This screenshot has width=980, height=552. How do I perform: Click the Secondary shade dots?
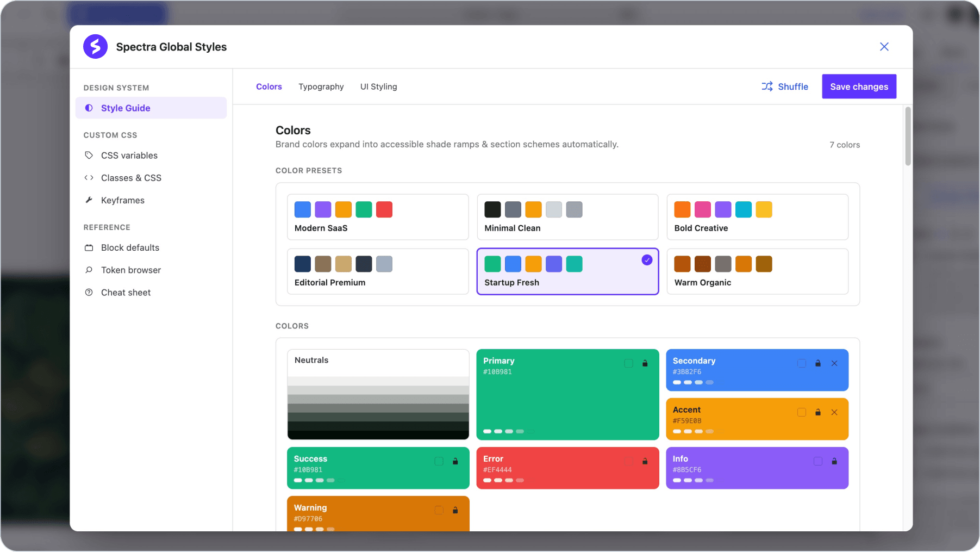693,382
